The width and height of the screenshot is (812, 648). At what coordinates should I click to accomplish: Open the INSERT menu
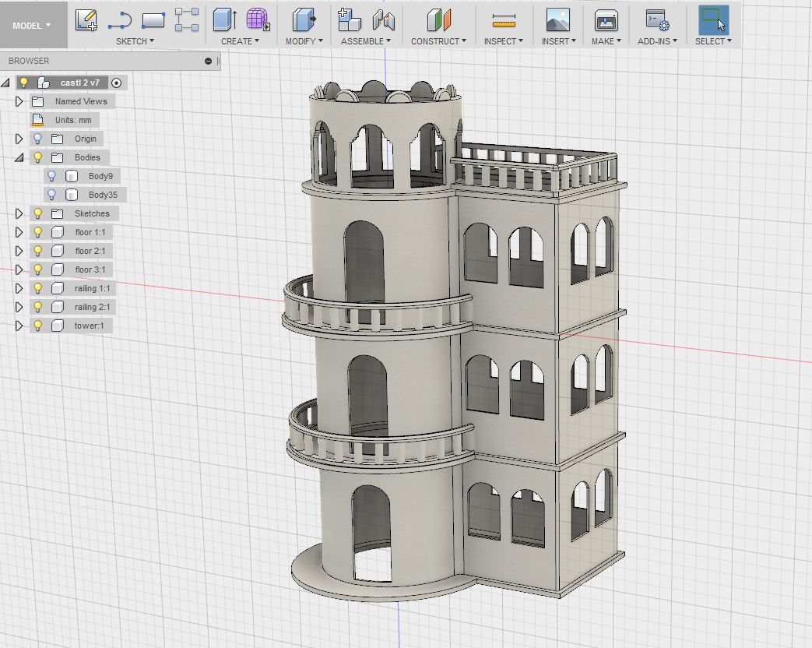(x=559, y=41)
